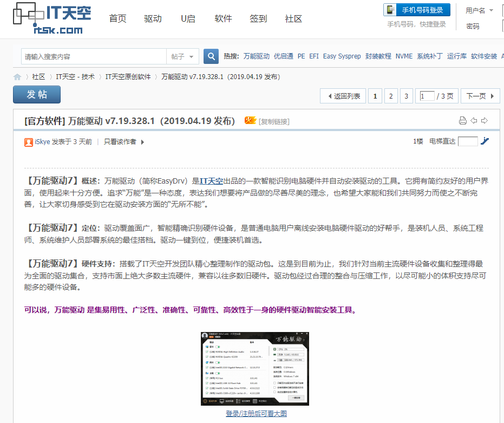Open 社区 in the main navigation
The image size is (504, 423).
pos(293,18)
